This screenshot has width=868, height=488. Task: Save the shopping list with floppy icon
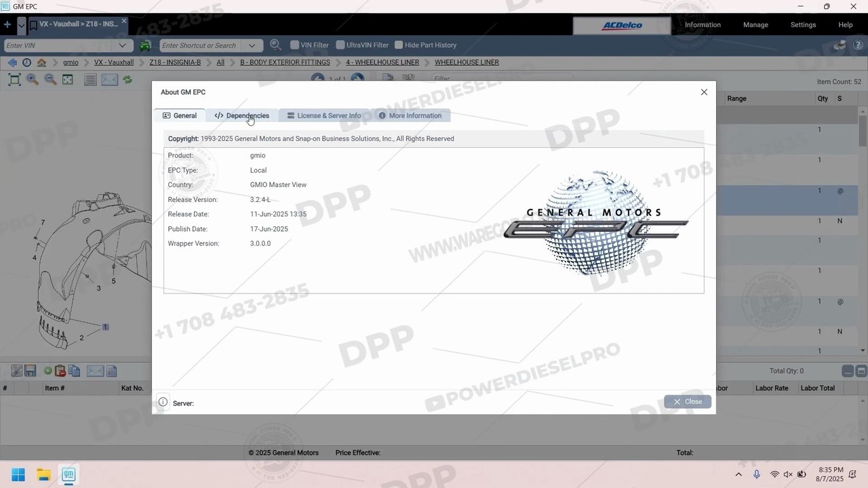(x=30, y=371)
